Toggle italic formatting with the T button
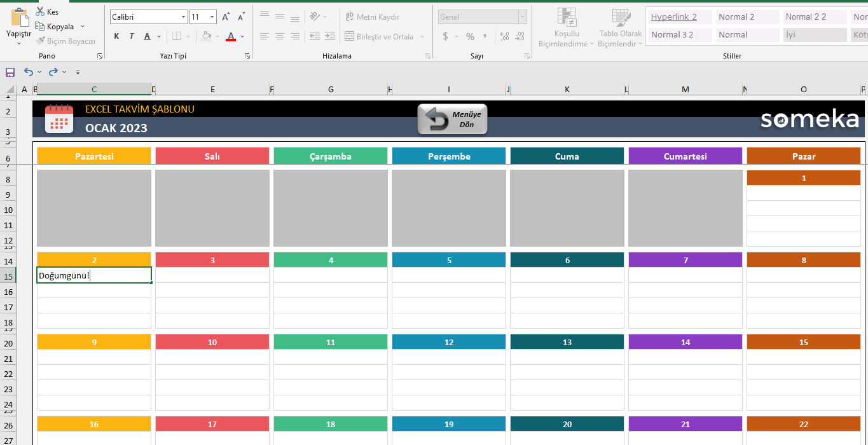Screen dimensions: 868x445 pyautogui.click(x=132, y=36)
